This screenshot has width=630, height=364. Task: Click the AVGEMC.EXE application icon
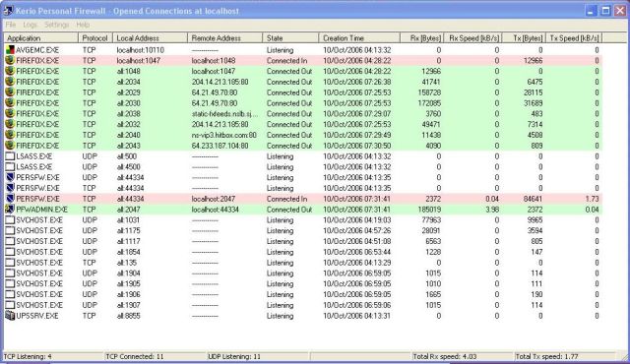[10, 50]
